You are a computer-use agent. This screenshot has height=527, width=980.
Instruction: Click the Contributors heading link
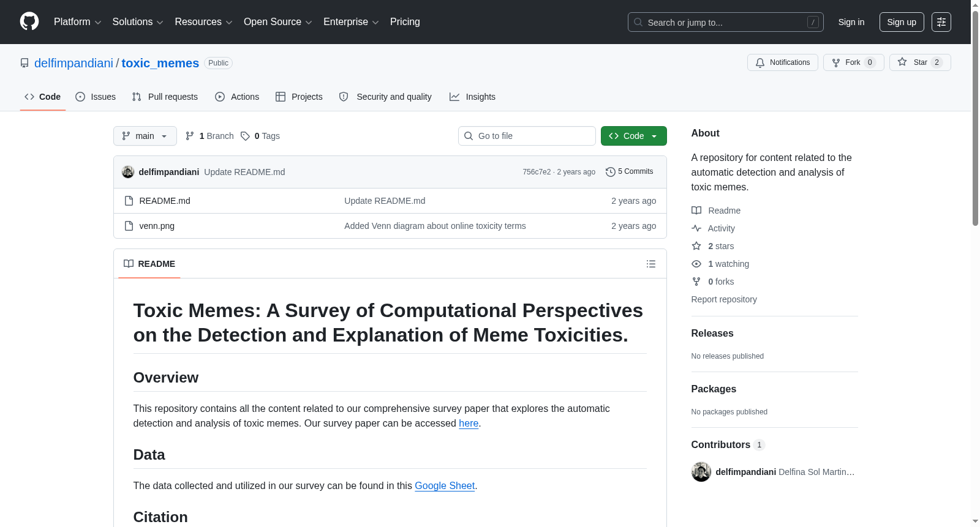(x=728, y=445)
